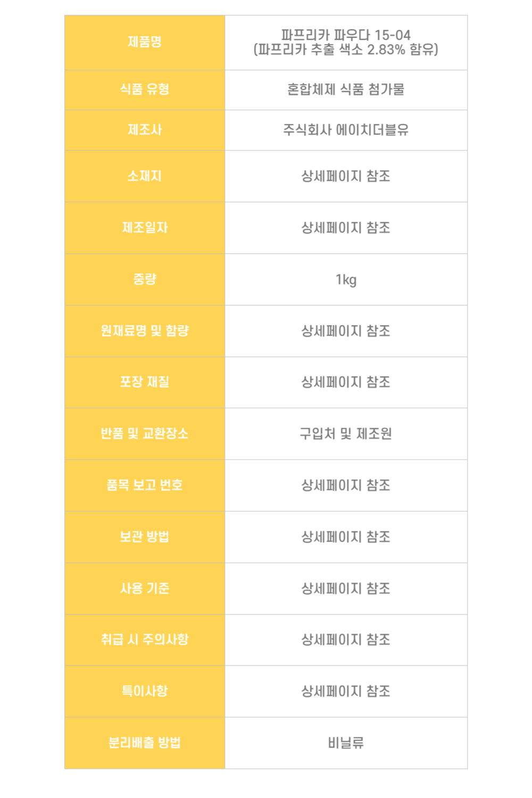Click the 취급 시 주의사항 label

click(x=145, y=639)
